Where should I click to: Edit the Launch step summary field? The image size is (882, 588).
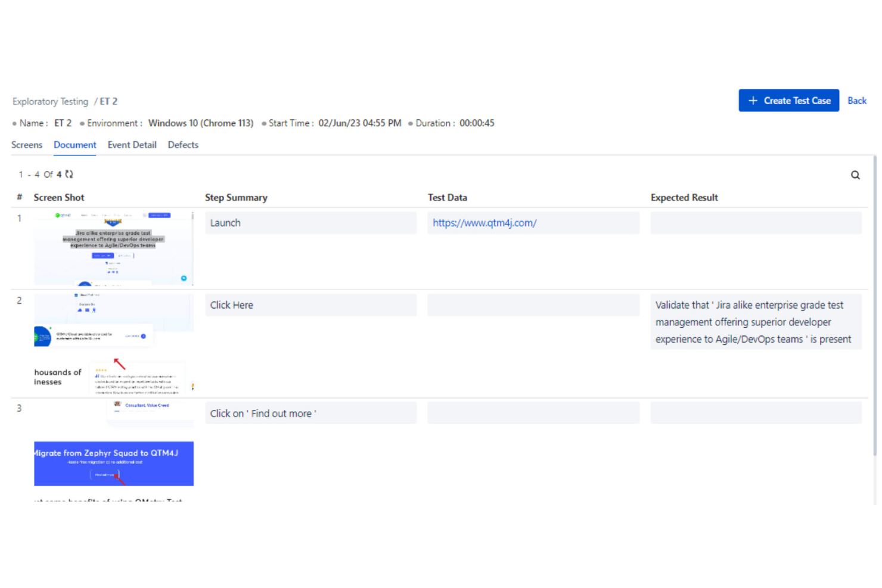(x=310, y=223)
